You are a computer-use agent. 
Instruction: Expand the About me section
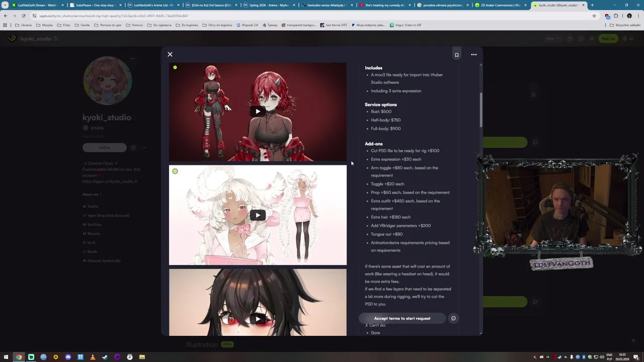point(92,195)
